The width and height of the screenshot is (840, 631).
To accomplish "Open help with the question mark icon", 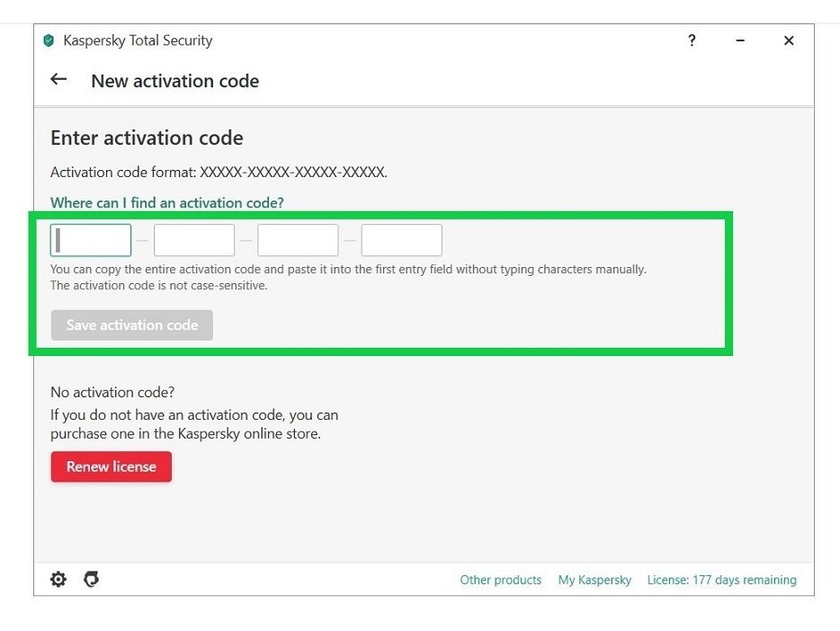I will click(692, 40).
